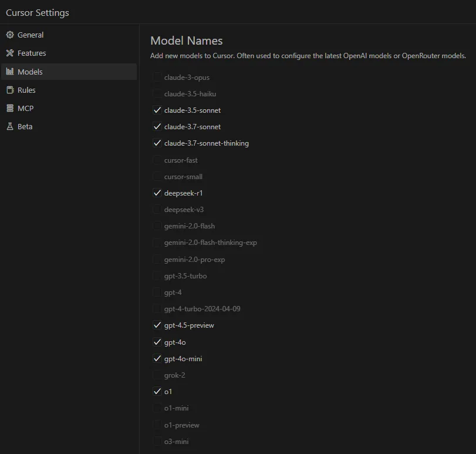Click the MCP server icon
Screen dimensions: 476x454
[9, 109]
